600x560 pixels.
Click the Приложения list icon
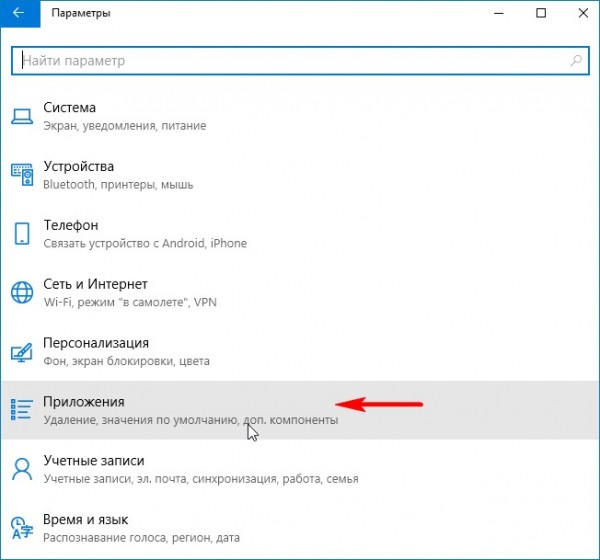pos(21,410)
